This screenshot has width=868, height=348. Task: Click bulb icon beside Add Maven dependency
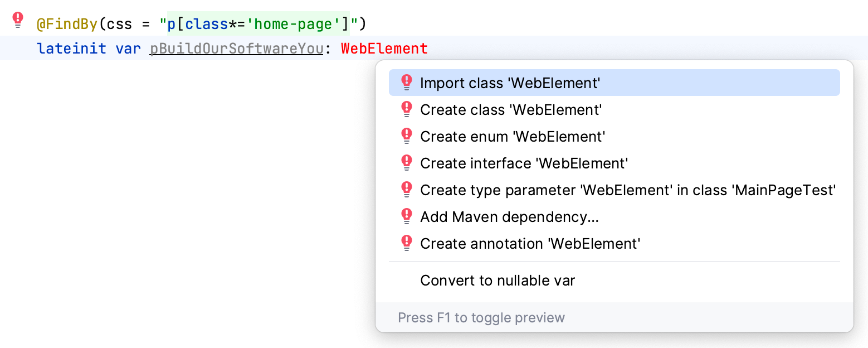pos(407,216)
